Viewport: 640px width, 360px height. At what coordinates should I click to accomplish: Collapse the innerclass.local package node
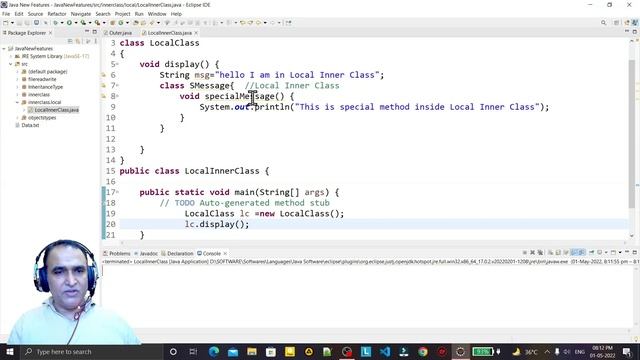[17, 102]
